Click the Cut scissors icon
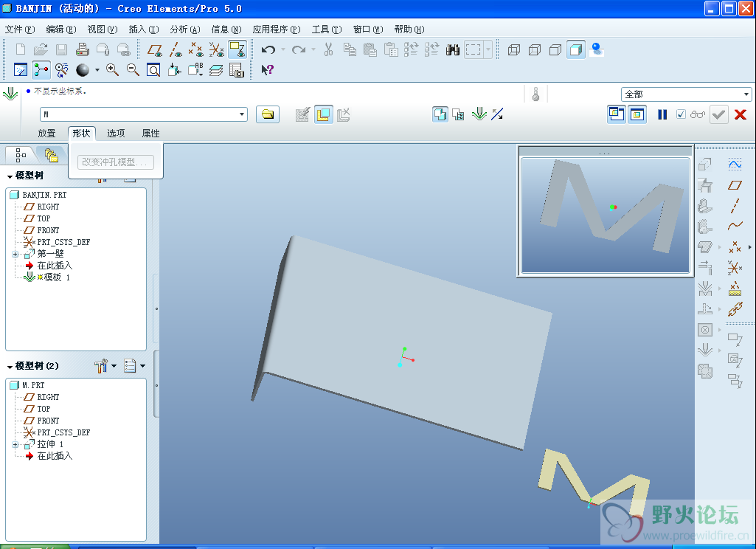The height and width of the screenshot is (549, 756). coord(328,49)
